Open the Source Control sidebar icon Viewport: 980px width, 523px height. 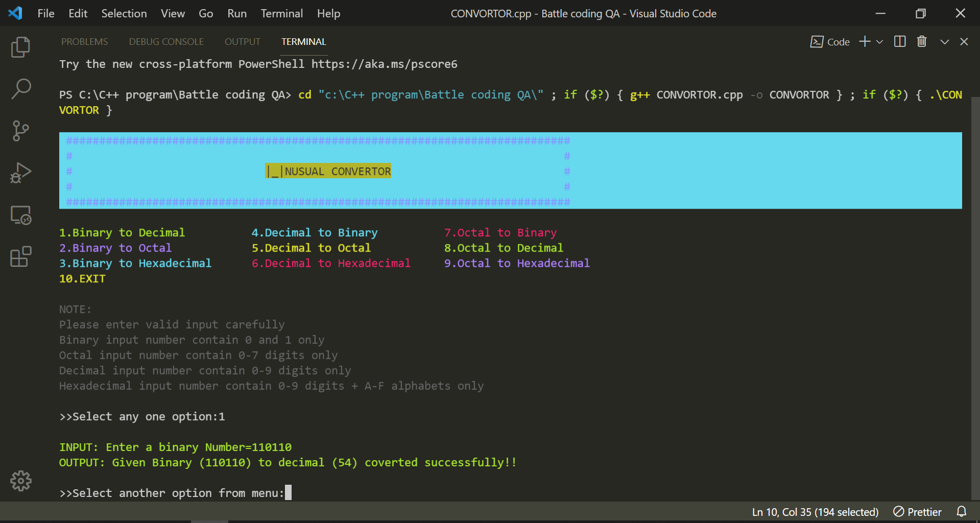(20, 131)
